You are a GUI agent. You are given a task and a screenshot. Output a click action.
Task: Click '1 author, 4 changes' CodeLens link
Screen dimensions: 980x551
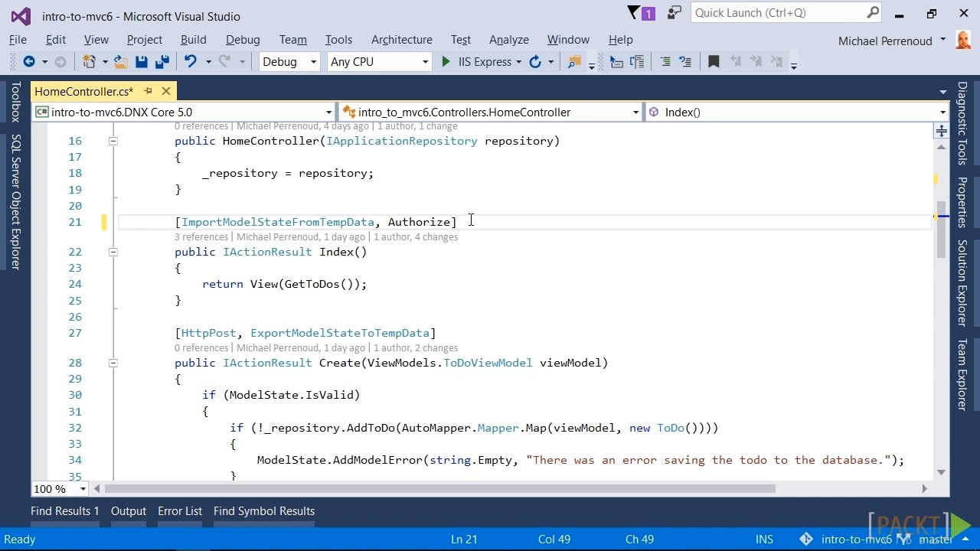(x=416, y=237)
